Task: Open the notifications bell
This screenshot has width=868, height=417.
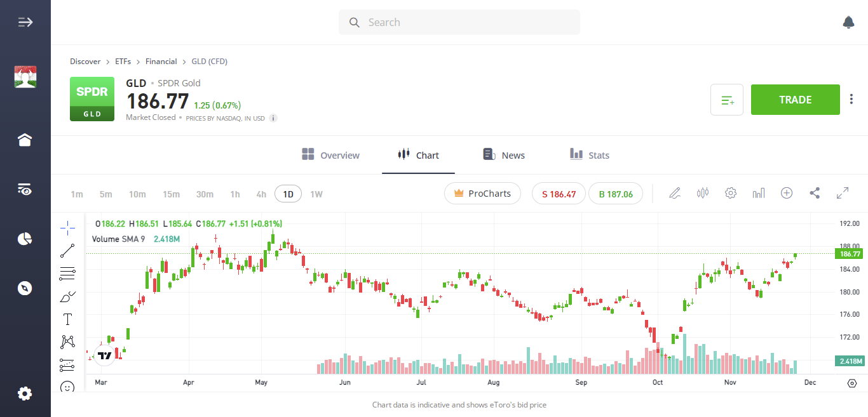Action: click(848, 22)
